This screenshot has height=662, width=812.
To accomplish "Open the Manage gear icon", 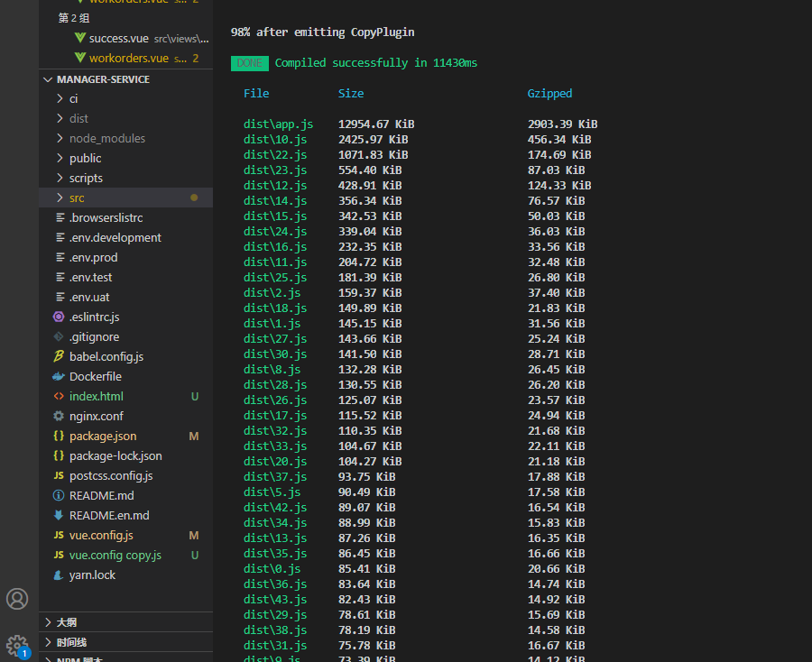I will click(x=17, y=646).
